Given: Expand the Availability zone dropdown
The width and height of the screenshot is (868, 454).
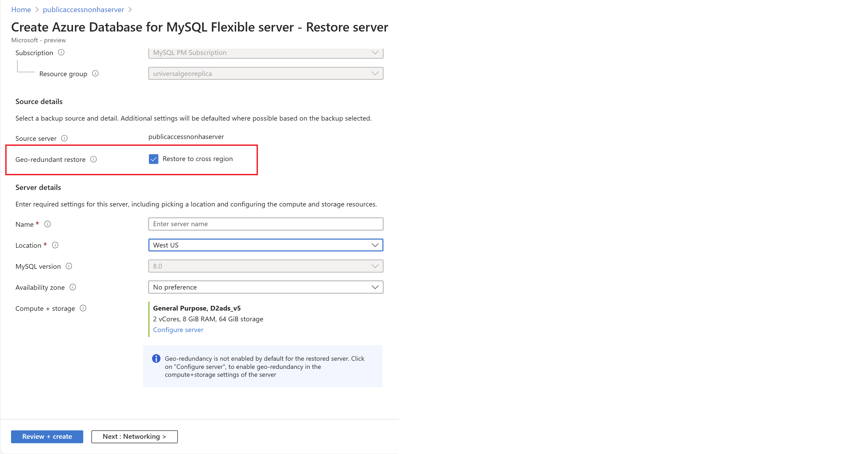Looking at the screenshot, I should point(266,287).
